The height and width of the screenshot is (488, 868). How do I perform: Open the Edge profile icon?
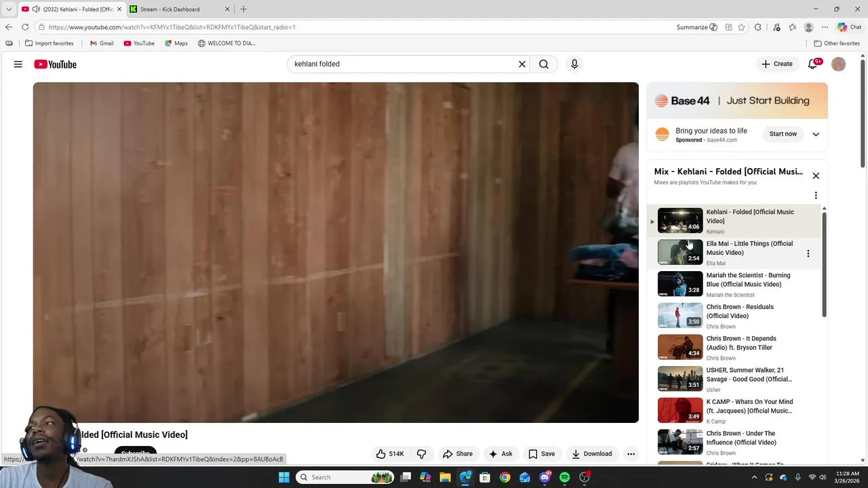[808, 27]
